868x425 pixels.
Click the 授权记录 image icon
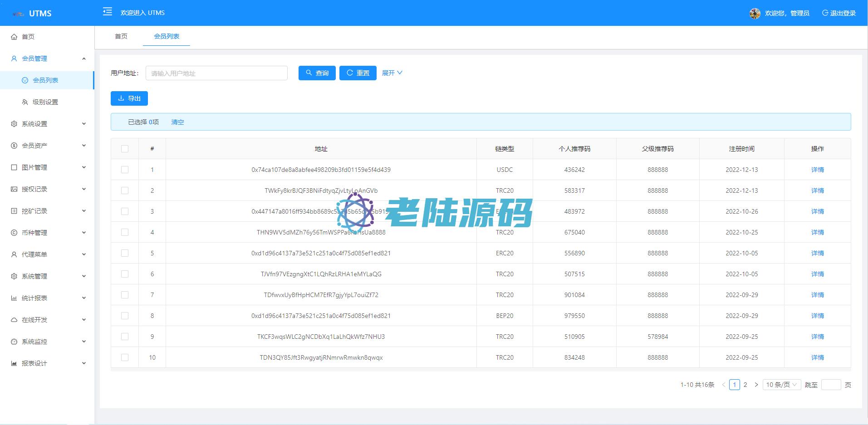point(14,189)
